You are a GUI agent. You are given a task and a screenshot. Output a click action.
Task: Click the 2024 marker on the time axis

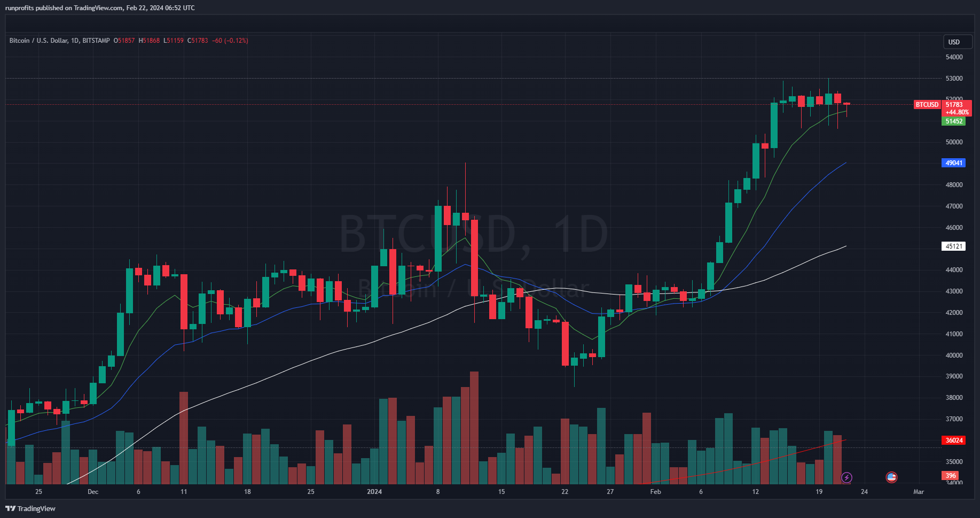pos(374,492)
